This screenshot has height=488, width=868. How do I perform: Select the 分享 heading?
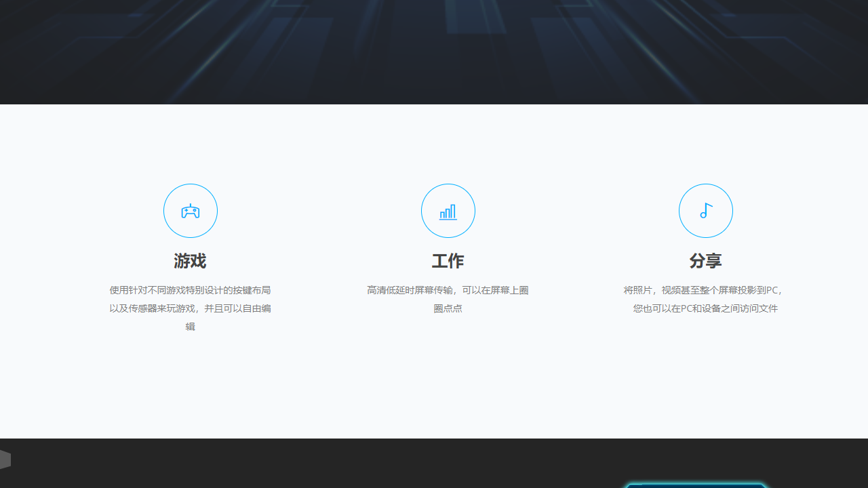(x=705, y=261)
